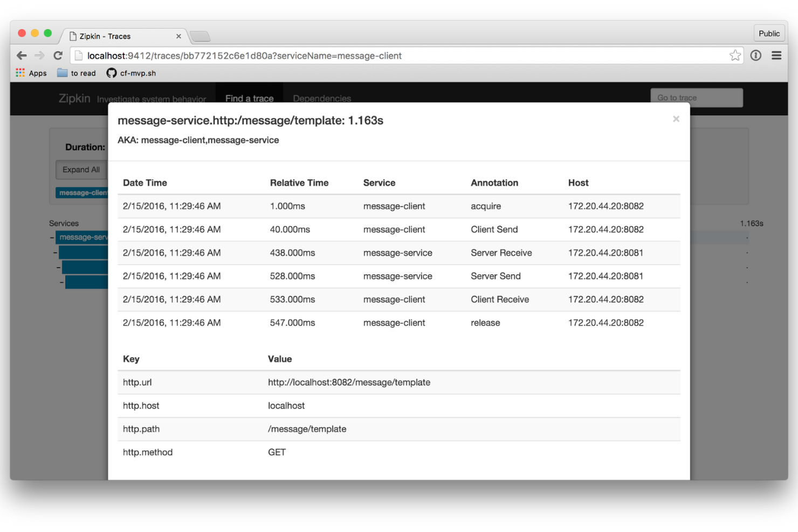Select the 'release' annotation cell
Screen dimensions: 798x532
[485, 323]
